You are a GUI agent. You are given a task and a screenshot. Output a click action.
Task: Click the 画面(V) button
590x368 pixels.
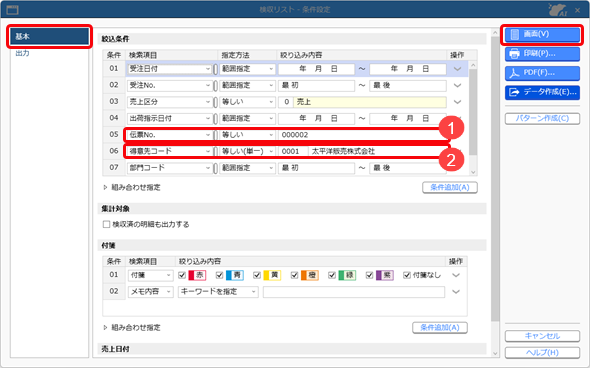542,34
